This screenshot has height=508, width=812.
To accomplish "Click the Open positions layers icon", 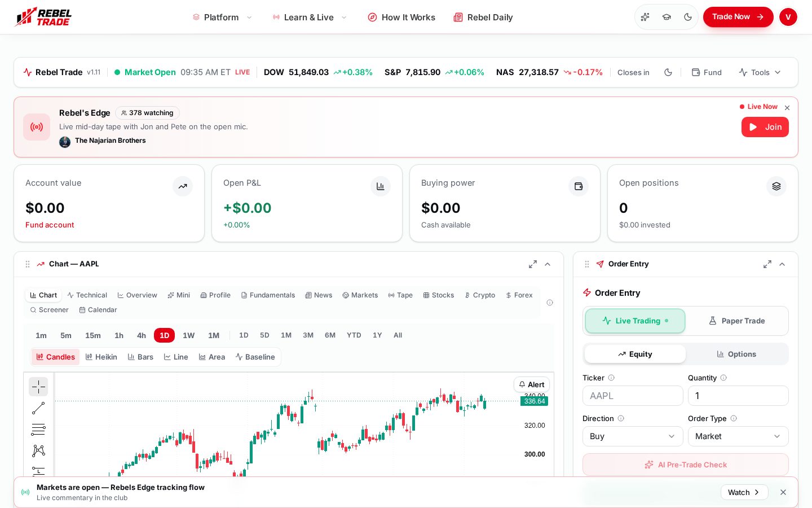I will (x=776, y=186).
